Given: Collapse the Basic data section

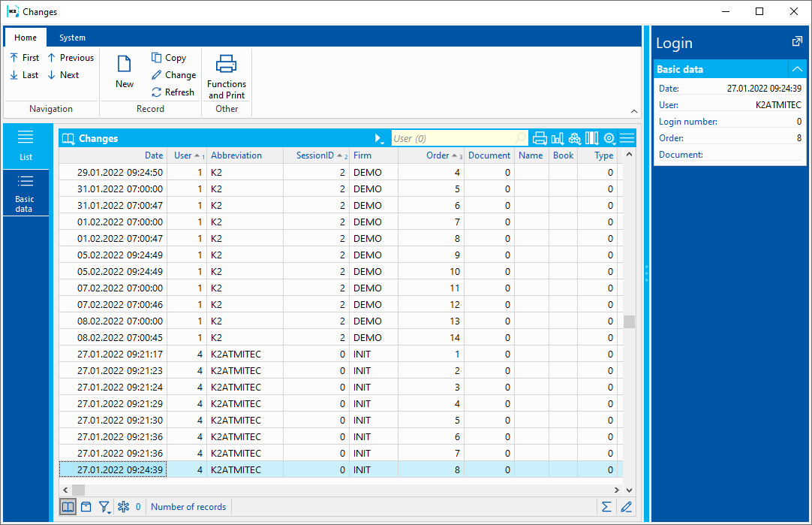Looking at the screenshot, I should (797, 69).
